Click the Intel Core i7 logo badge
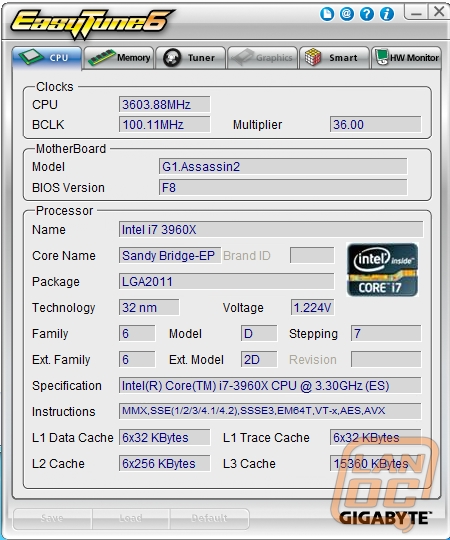This screenshot has height=540, width=450. click(x=383, y=270)
